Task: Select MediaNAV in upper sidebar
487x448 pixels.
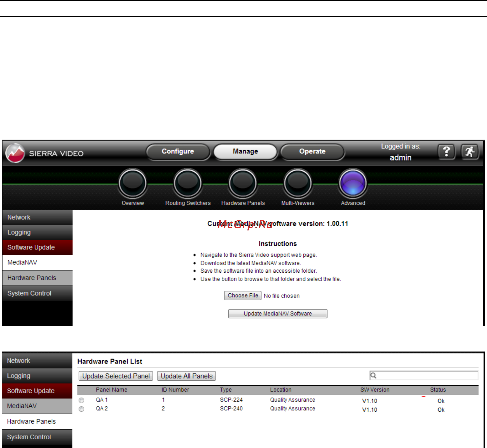Action: 37,263
